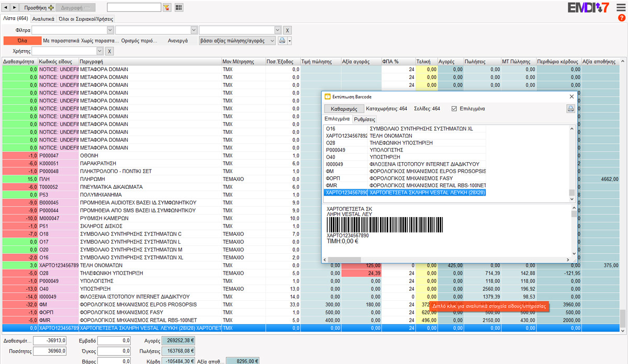
Task: Go to previous record with left arrow
Action: coord(6,7)
